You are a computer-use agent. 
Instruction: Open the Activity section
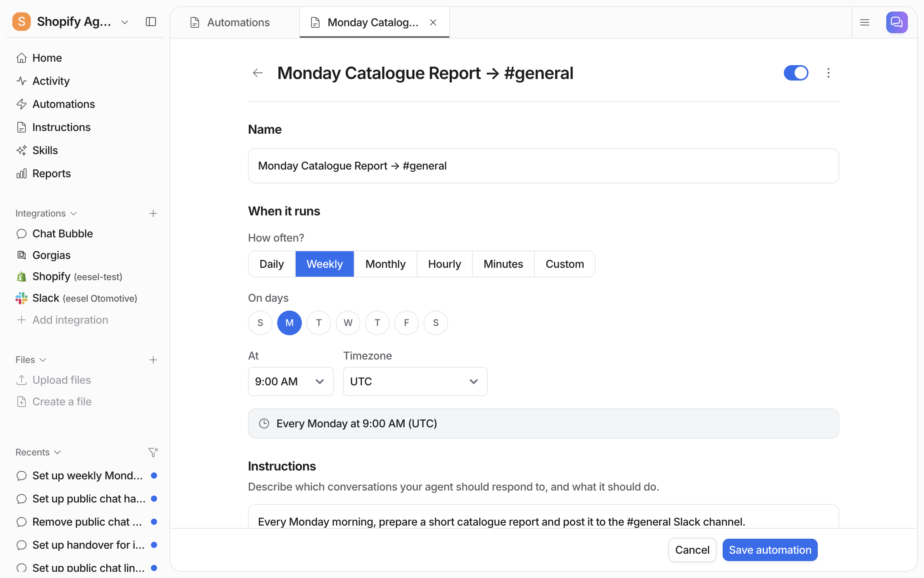coord(51,81)
